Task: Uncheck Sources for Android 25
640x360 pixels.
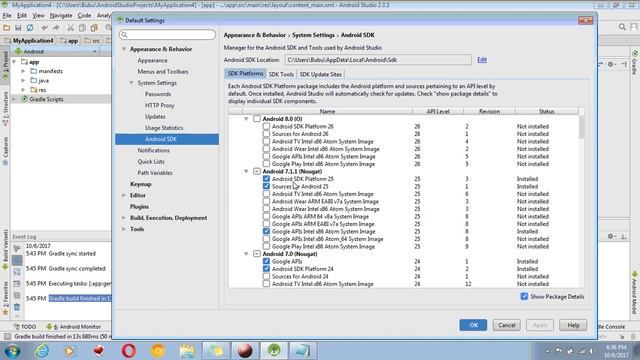Action: [x=266, y=187]
